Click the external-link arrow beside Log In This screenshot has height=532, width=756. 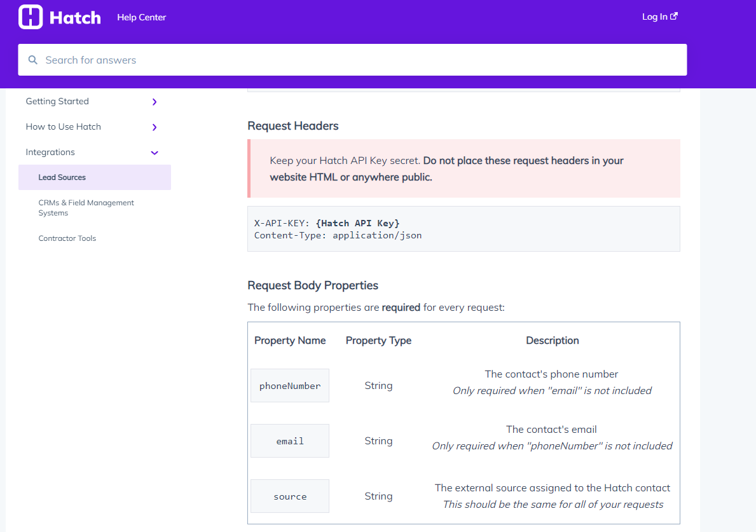675,16
